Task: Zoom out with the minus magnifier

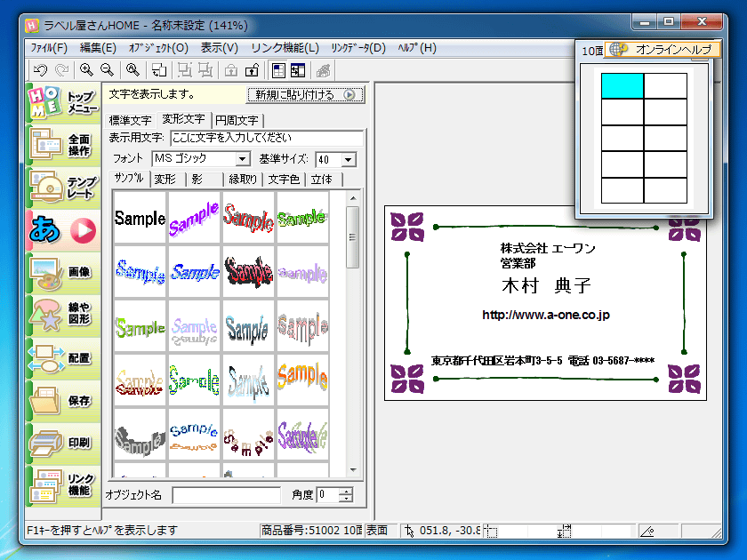Action: coord(108,70)
